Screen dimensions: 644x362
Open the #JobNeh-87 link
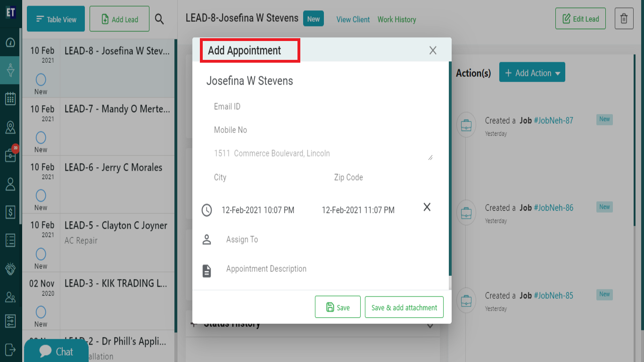(x=553, y=120)
